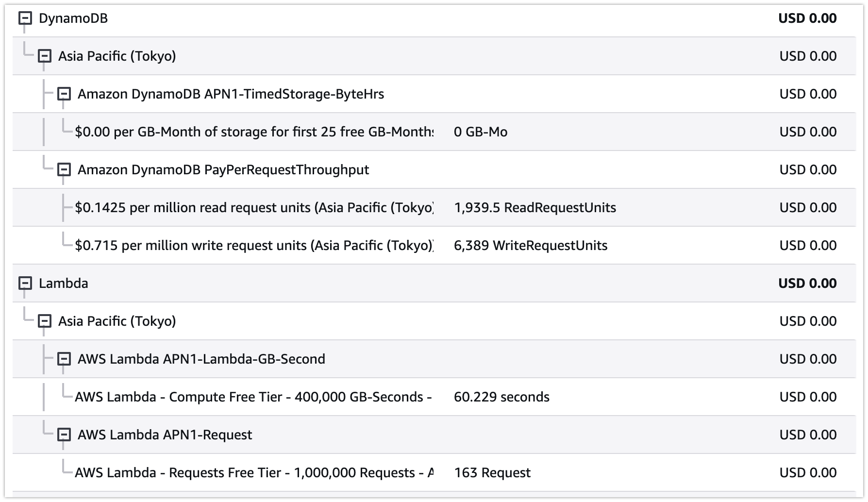Click the 163 Request usage value
The height and width of the screenshot is (502, 868).
492,473
